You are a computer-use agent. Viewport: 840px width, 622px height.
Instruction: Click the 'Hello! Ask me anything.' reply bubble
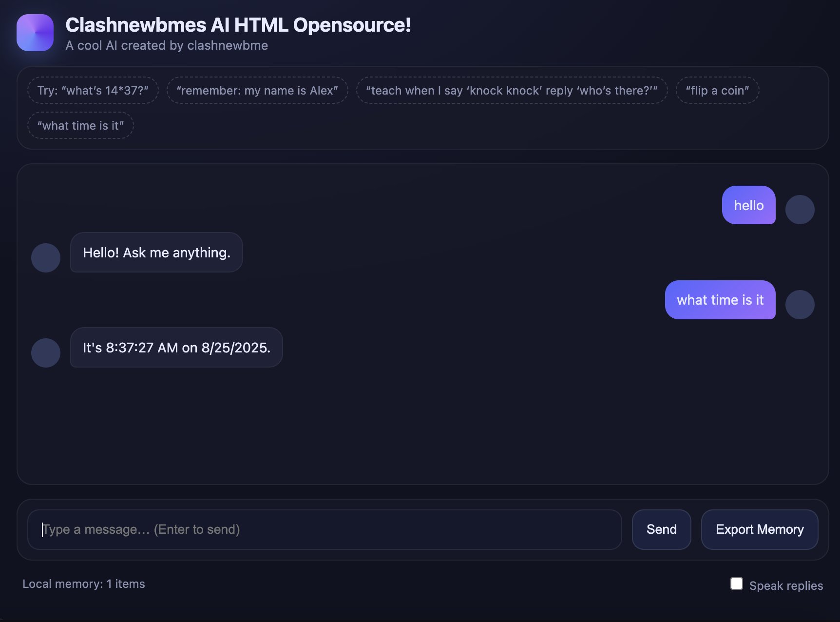tap(156, 253)
